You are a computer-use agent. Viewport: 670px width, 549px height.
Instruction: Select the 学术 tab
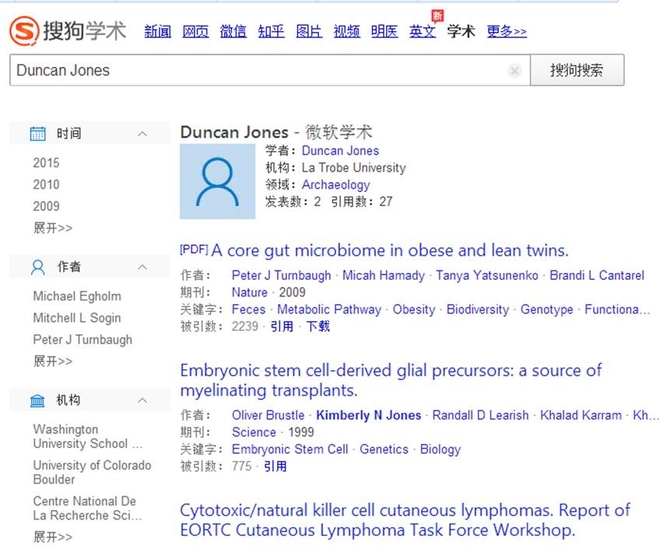(x=461, y=31)
